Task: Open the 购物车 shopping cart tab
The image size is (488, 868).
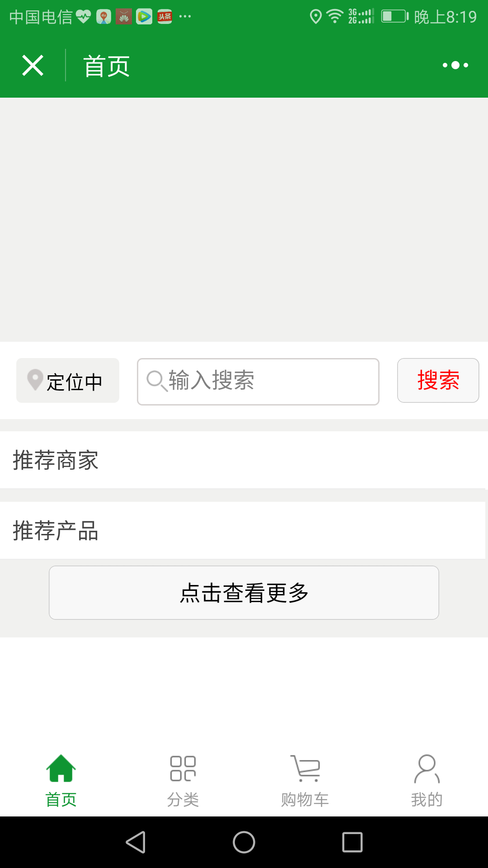Action: pyautogui.click(x=305, y=781)
